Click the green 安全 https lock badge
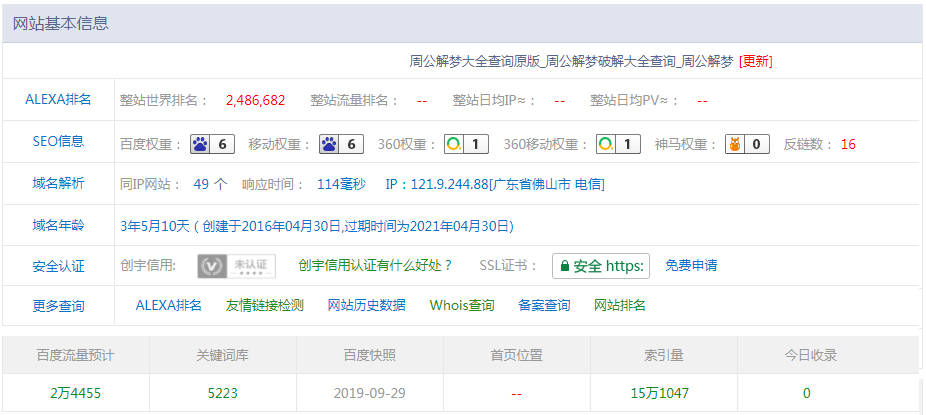926x415 pixels. 600,266
